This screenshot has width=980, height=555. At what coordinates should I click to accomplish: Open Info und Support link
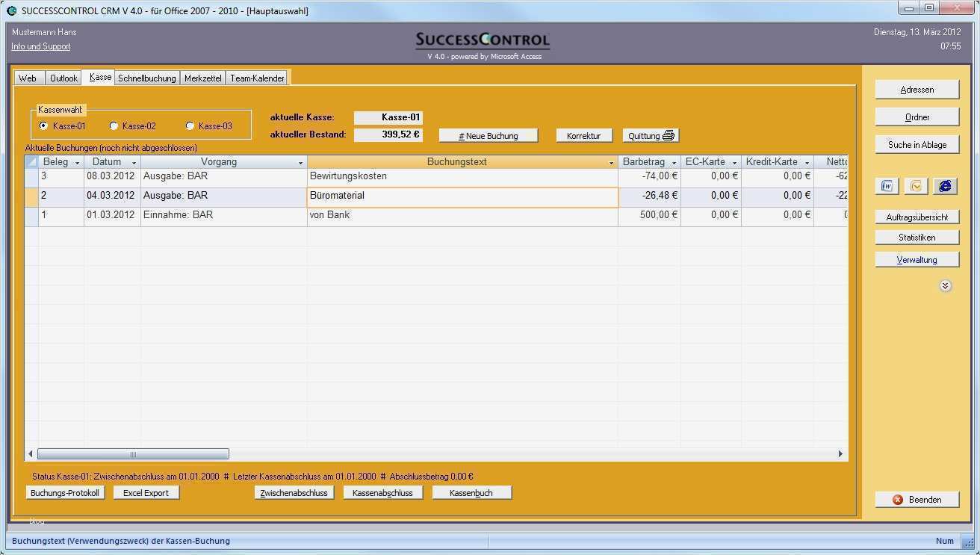tap(40, 46)
